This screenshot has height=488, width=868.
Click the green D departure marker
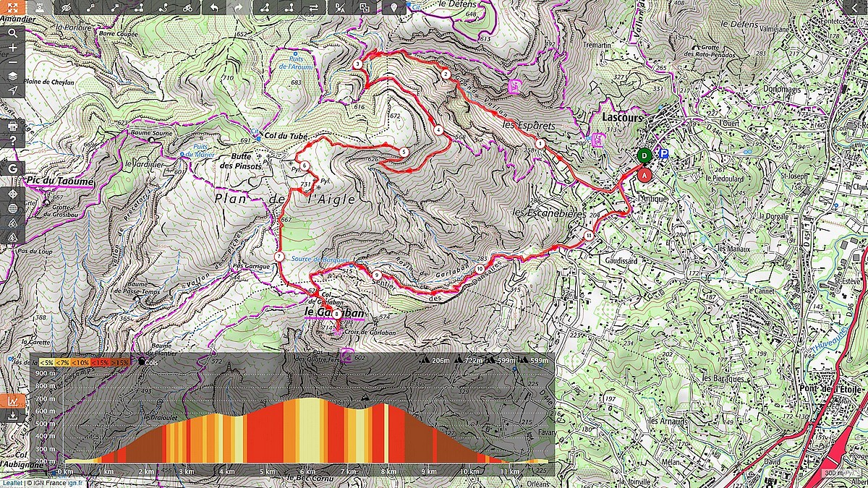644,155
